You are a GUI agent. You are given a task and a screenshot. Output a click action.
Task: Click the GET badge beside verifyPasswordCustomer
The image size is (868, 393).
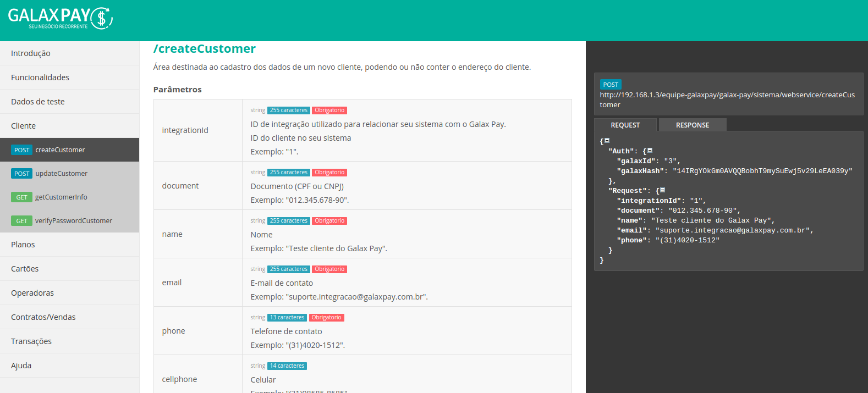[21, 221]
